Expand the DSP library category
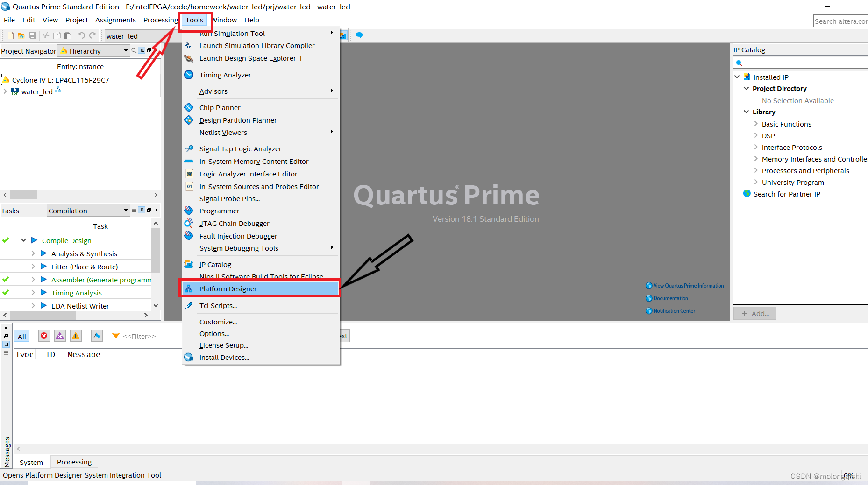 (756, 135)
